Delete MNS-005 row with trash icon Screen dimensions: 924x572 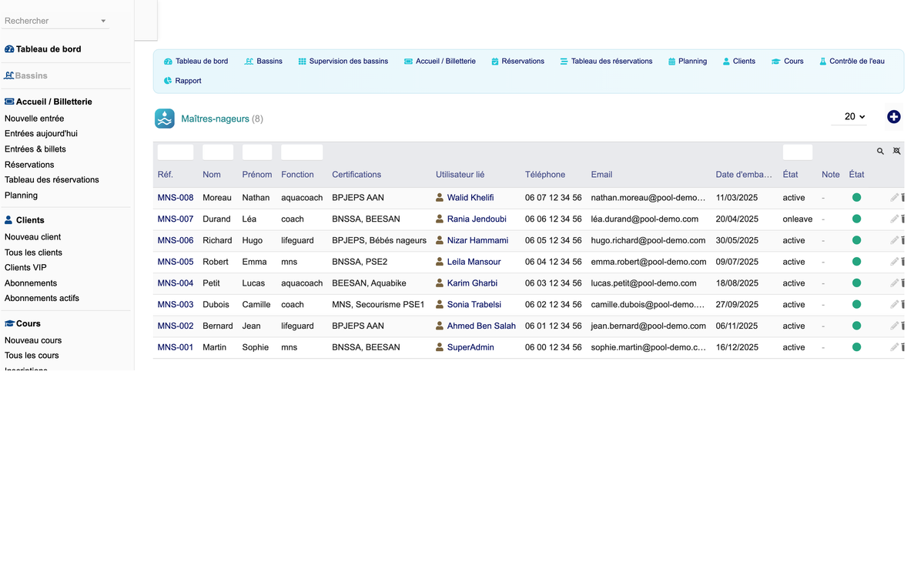coord(902,262)
